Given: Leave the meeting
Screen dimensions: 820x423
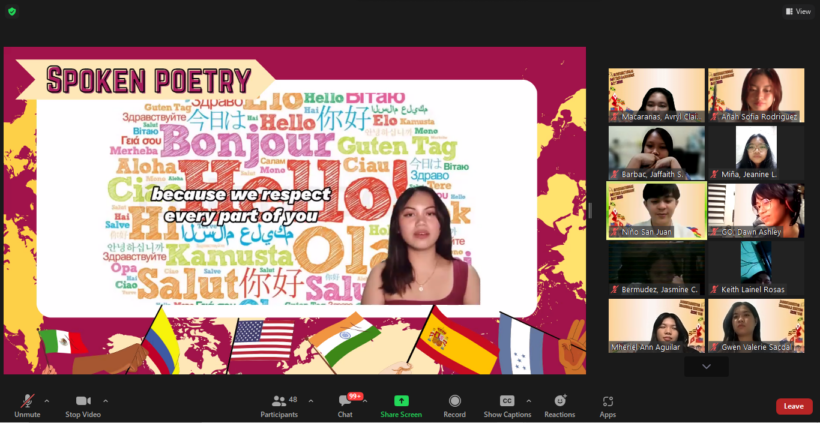Looking at the screenshot, I should click(793, 406).
